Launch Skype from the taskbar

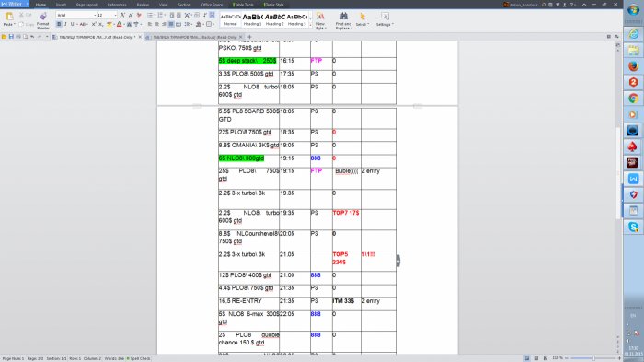(x=633, y=228)
